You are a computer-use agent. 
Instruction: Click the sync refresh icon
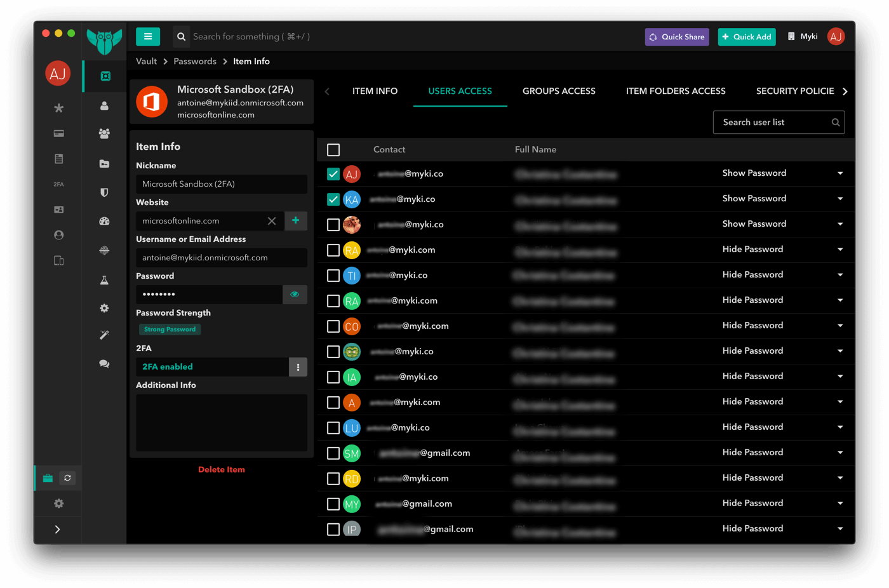[67, 478]
